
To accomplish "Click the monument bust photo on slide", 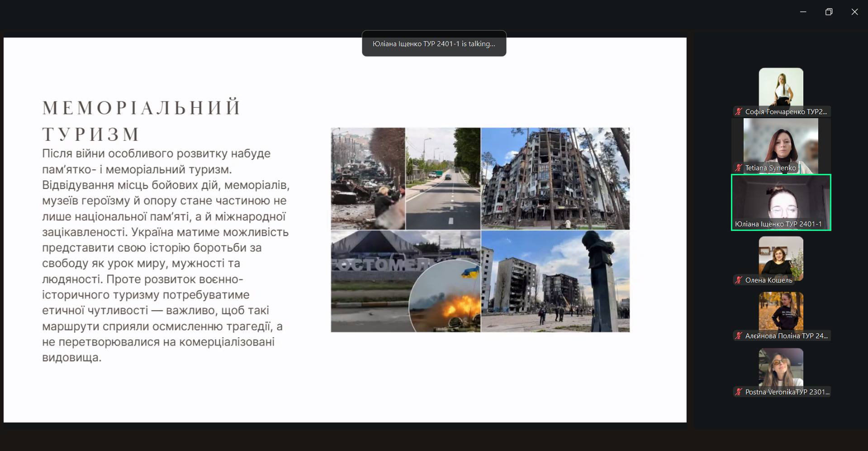I will (555, 281).
